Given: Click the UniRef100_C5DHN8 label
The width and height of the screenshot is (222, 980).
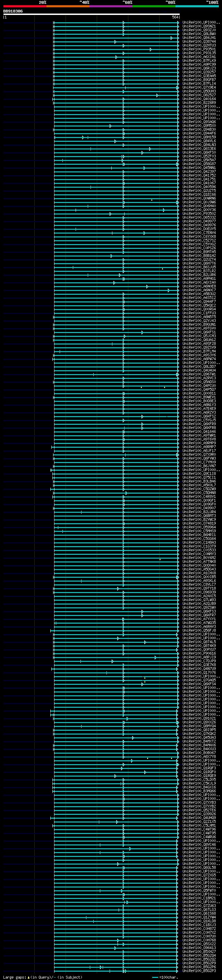Looking at the screenshot, I should click(x=199, y=493).
